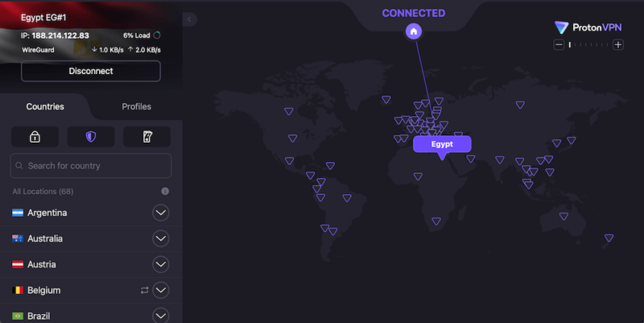Select the Australia map marker

pyautogui.click(x=564, y=216)
